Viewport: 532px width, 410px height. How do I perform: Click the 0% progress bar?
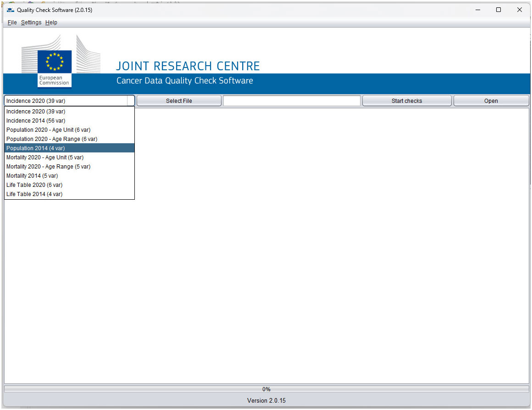pos(266,389)
